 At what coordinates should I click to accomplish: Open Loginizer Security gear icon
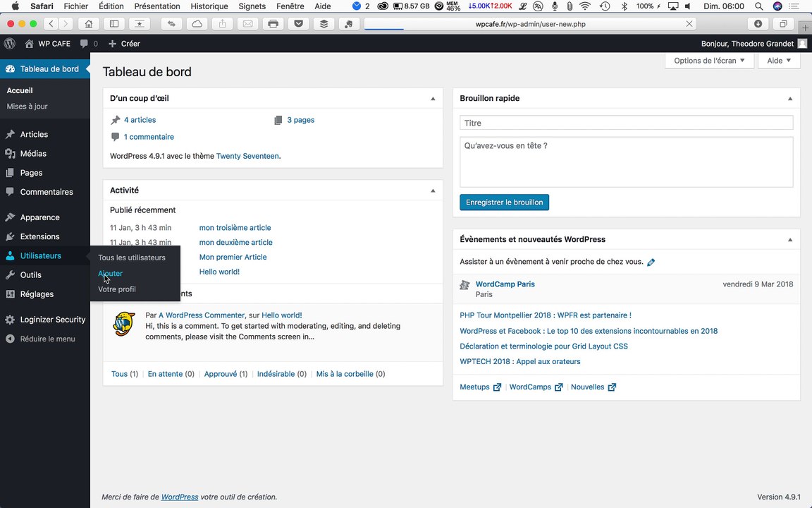point(10,320)
